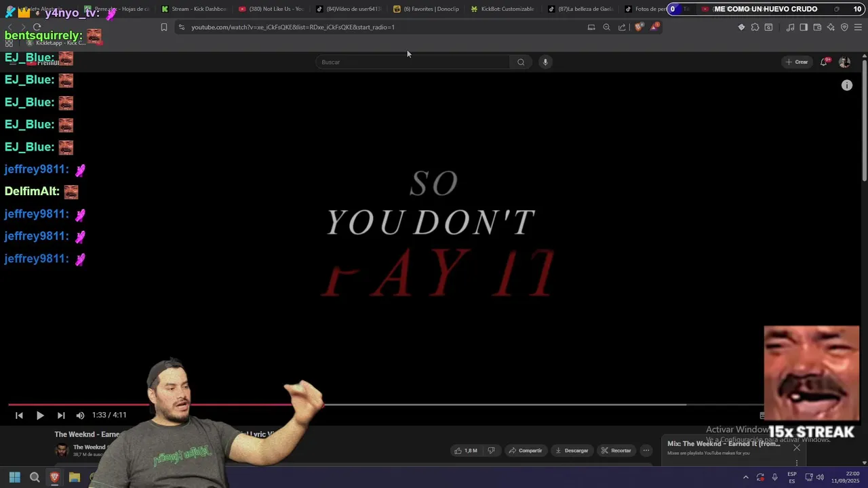Open Leo AI sparkle icon
This screenshot has height=488, width=868.
[x=831, y=27]
